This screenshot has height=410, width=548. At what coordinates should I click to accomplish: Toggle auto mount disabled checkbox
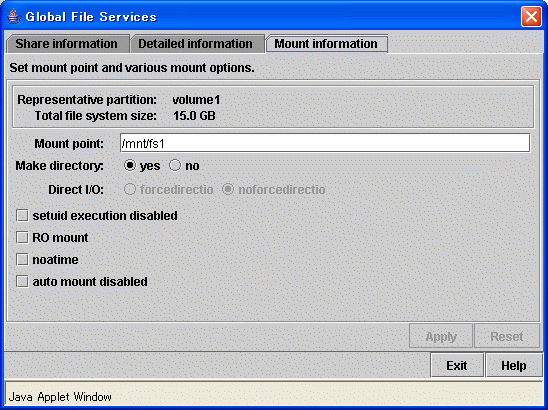click(22, 281)
